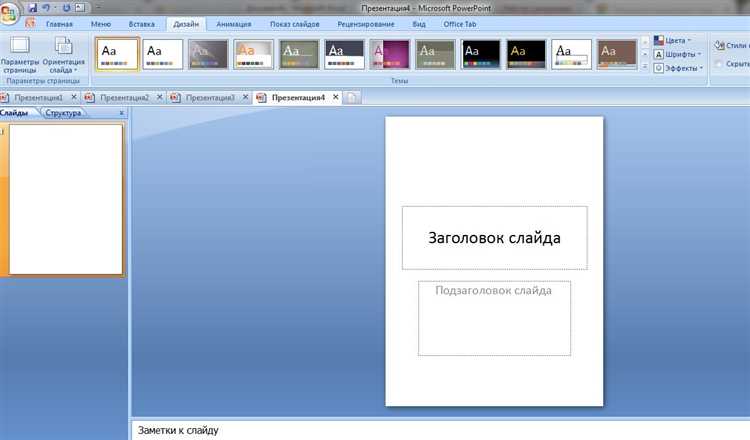Viewport: 750px width, 440px height.
Task: Apply the second white theme thumbnail
Action: coord(163,54)
